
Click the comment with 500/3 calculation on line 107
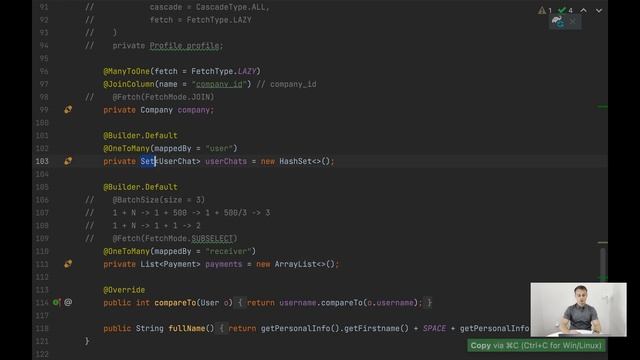click(191, 213)
